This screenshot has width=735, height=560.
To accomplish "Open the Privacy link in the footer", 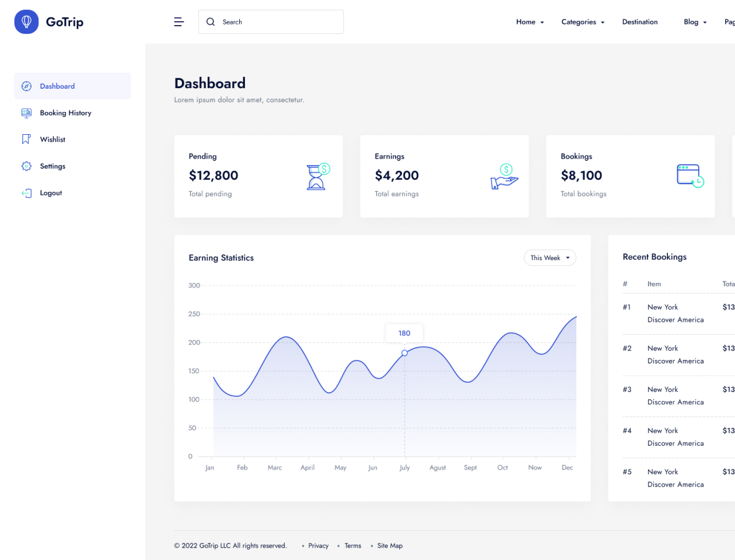I will point(318,545).
